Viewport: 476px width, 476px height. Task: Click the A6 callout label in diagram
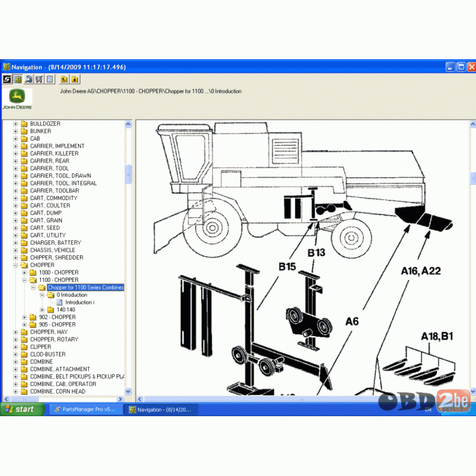(x=352, y=321)
